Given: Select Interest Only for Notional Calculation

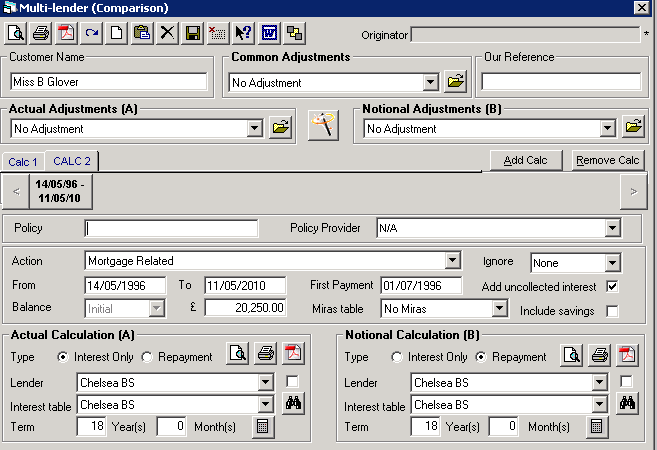Looking at the screenshot, I should pos(396,357).
